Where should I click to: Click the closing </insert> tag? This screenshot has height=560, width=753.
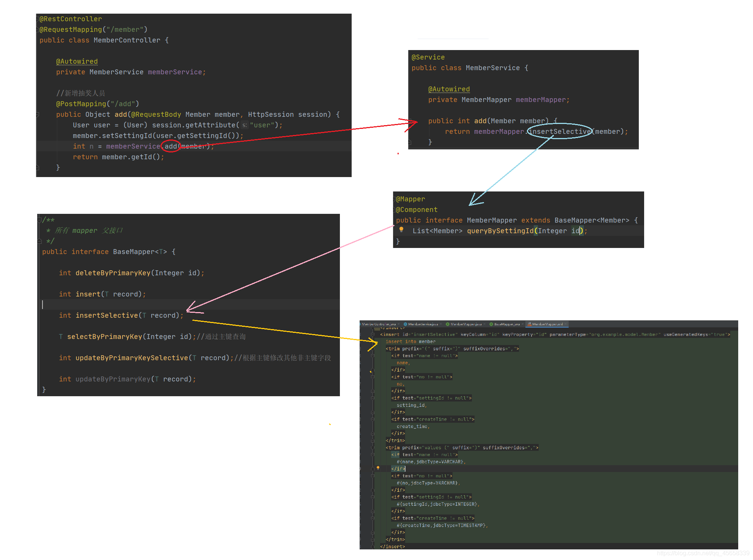click(393, 547)
